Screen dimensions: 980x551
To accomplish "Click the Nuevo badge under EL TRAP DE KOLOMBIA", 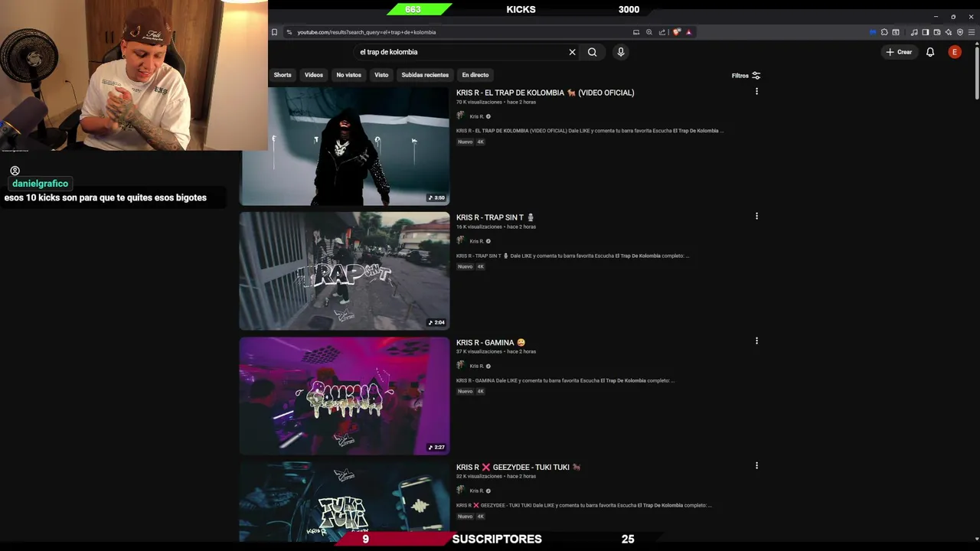I will (x=465, y=142).
